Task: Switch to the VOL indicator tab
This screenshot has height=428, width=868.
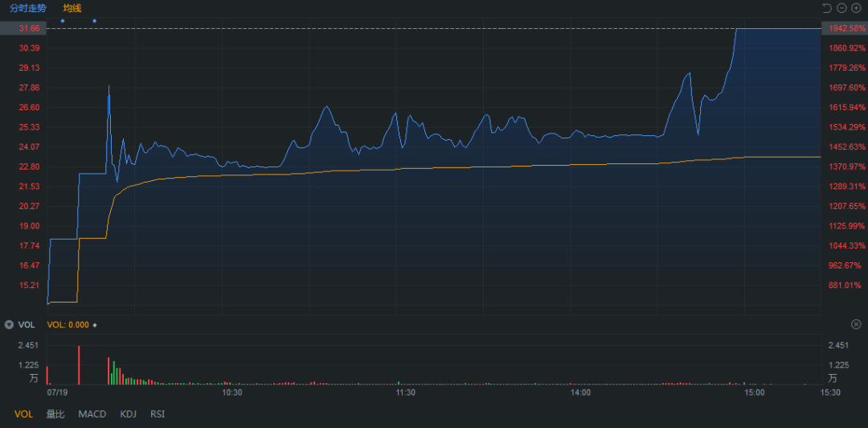Action: (23, 414)
